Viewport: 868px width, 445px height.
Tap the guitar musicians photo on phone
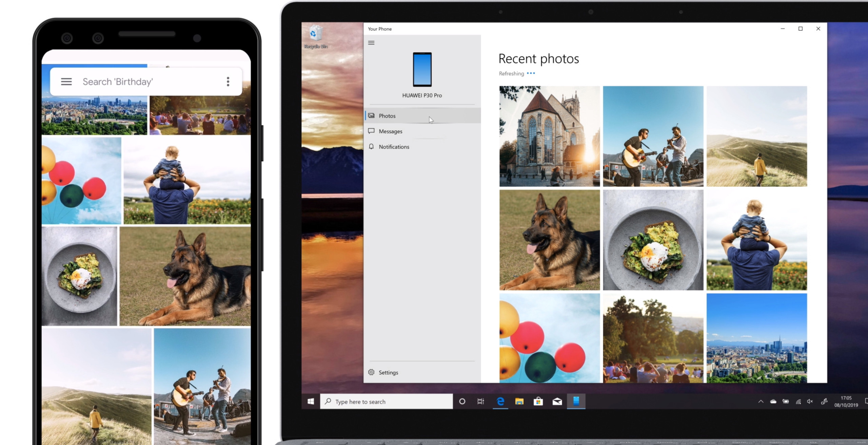202,387
